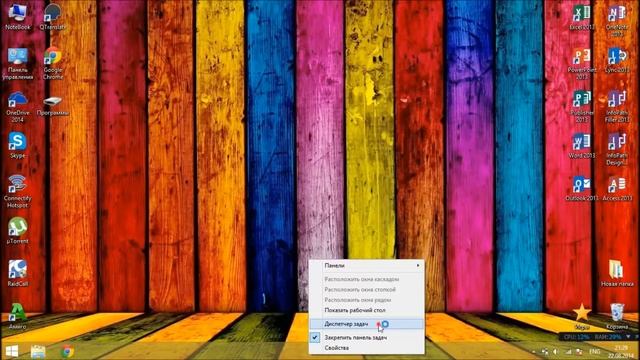Click the Windows Start button
The width and height of the screenshot is (640, 360).
click(11, 351)
